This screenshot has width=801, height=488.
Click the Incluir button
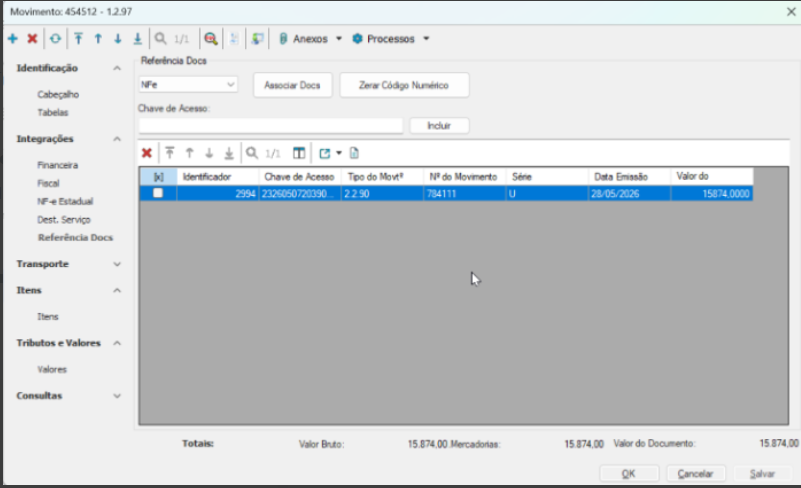tap(439, 126)
